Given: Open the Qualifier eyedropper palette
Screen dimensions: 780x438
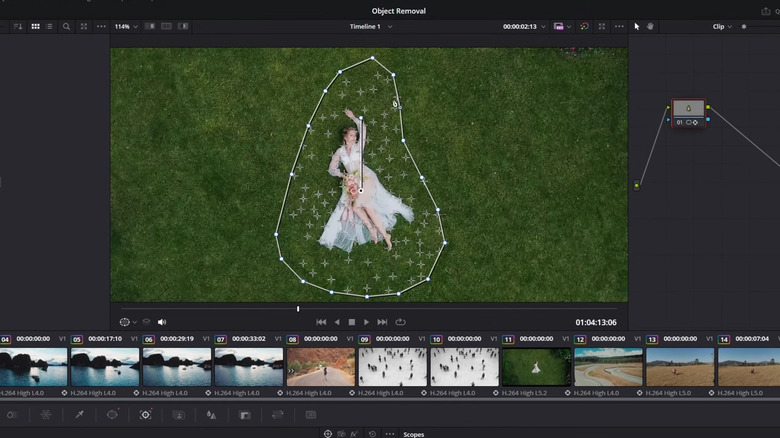Looking at the screenshot, I should tap(79, 414).
